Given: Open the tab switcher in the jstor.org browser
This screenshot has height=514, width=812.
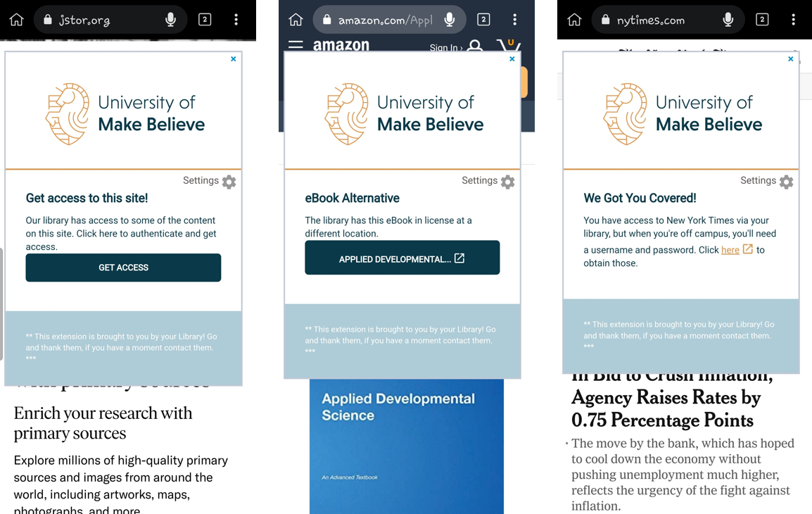Looking at the screenshot, I should point(205,20).
